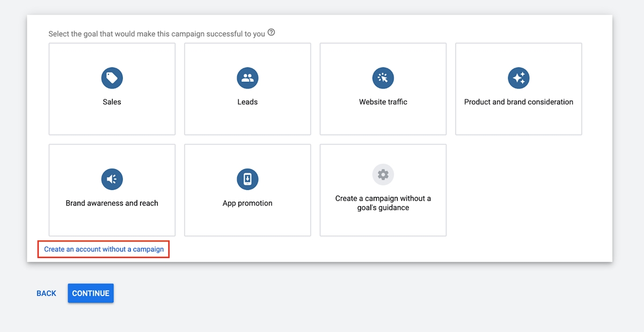Image resolution: width=644 pixels, height=332 pixels.
Task: Go BACK to the previous step
Action: [x=46, y=293]
